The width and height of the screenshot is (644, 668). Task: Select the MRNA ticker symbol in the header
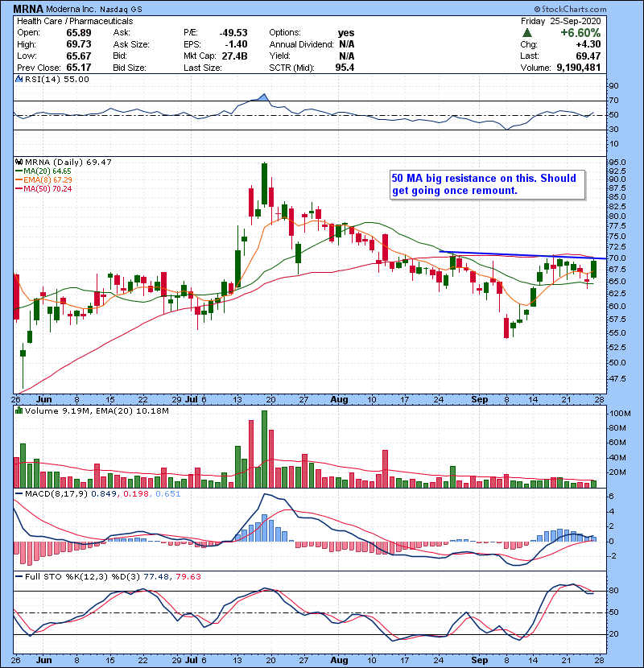point(28,9)
